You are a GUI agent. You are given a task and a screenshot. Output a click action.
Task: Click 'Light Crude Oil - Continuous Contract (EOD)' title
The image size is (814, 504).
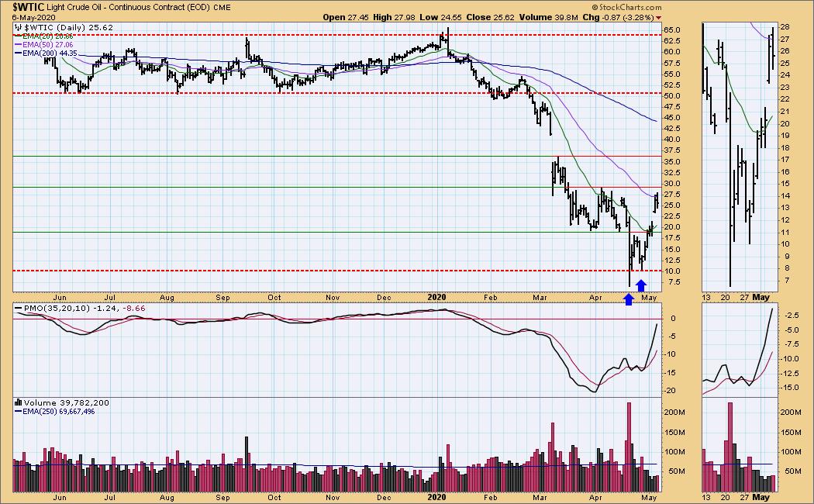coord(129,7)
